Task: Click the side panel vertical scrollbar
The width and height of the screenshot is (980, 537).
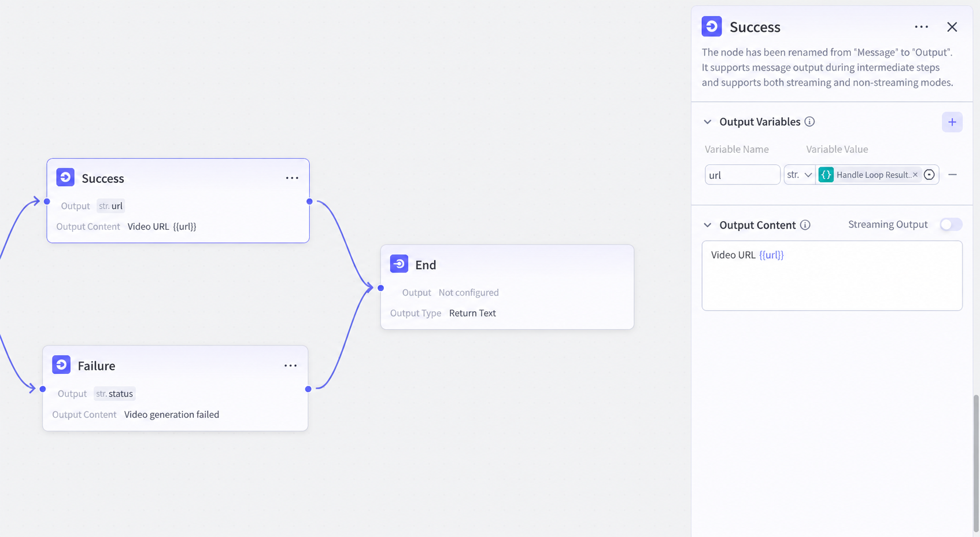Action: (x=976, y=463)
